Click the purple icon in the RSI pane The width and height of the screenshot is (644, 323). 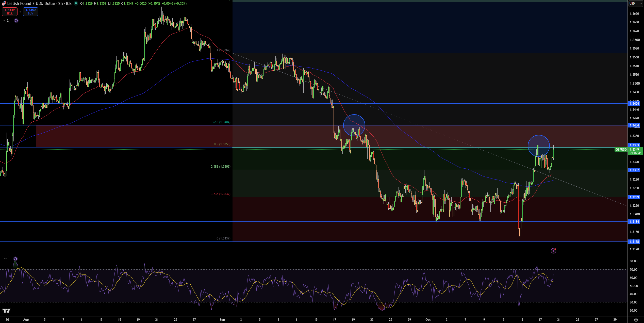coord(15,259)
